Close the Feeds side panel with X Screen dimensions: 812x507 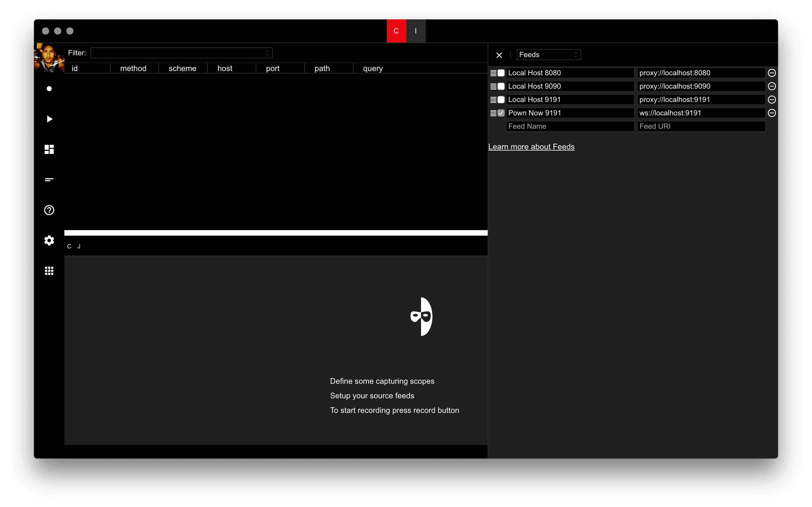pyautogui.click(x=499, y=55)
